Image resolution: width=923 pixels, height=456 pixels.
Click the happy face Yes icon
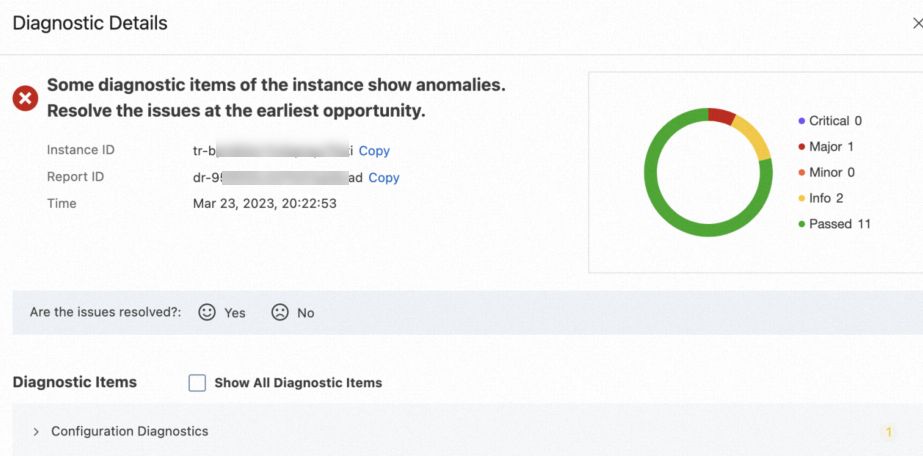(x=207, y=312)
